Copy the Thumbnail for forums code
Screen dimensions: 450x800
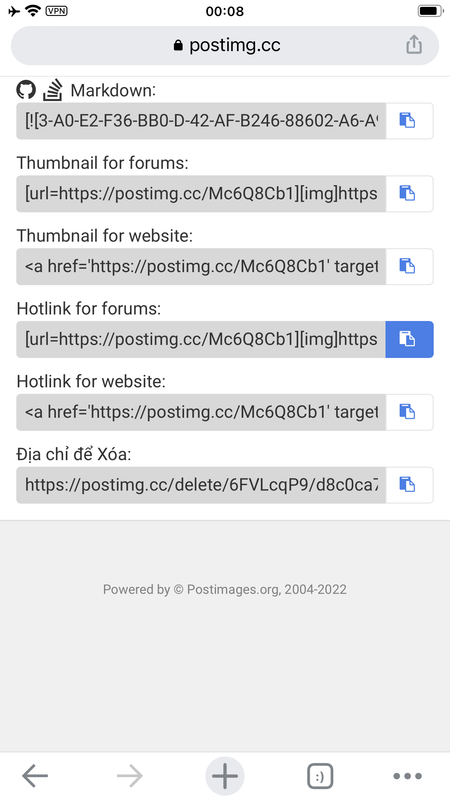(x=409, y=194)
